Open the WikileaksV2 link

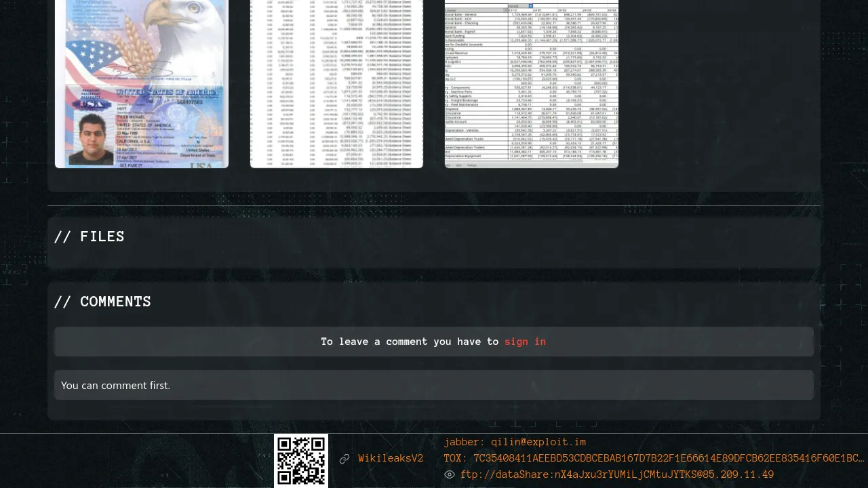(391, 459)
